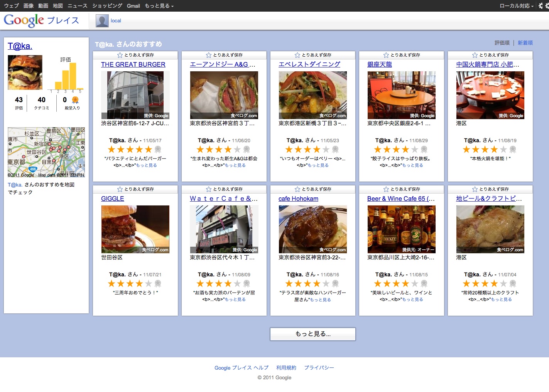Click rating badge on cafe Hohokam review
This screenshot has width=549, height=392.
pyautogui.click(x=335, y=284)
